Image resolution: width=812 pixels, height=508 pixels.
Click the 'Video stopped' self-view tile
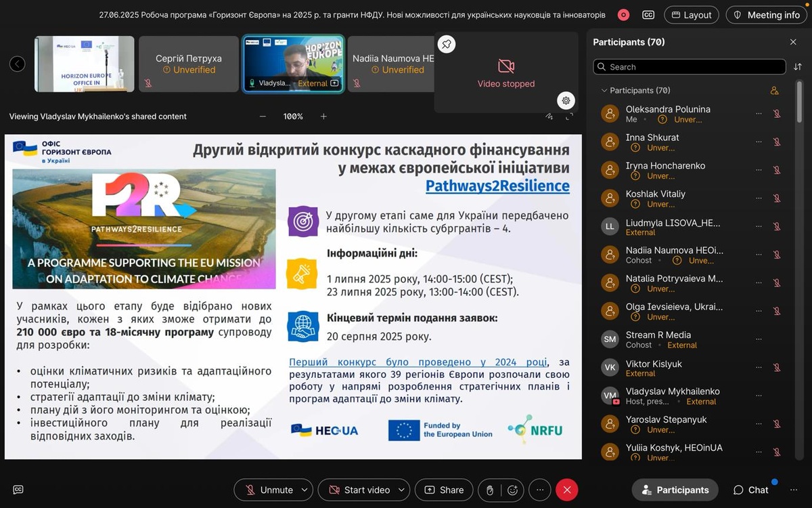[506, 72]
